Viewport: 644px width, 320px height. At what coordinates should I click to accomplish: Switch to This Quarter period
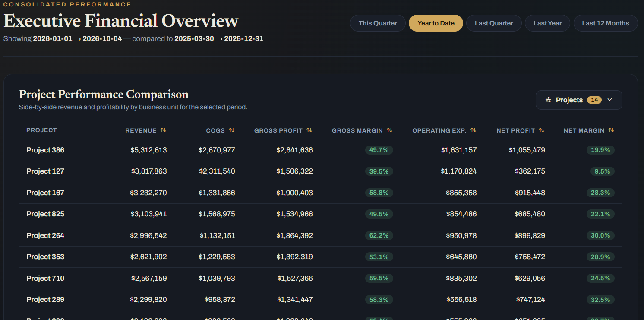coord(378,23)
